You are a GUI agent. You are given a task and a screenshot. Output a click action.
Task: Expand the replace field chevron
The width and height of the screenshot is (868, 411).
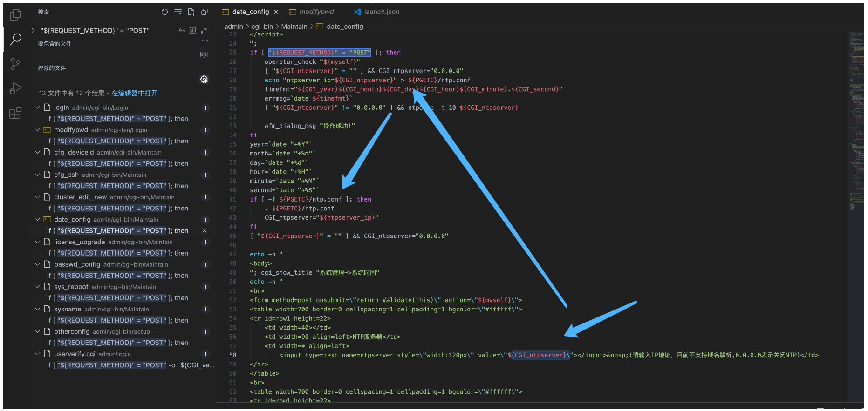click(33, 31)
